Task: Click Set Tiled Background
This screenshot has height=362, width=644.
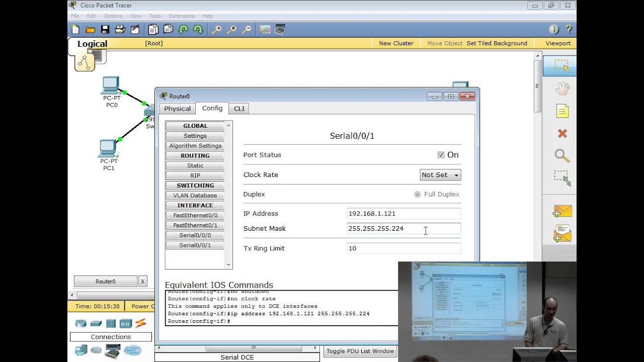Action: pyautogui.click(x=497, y=43)
